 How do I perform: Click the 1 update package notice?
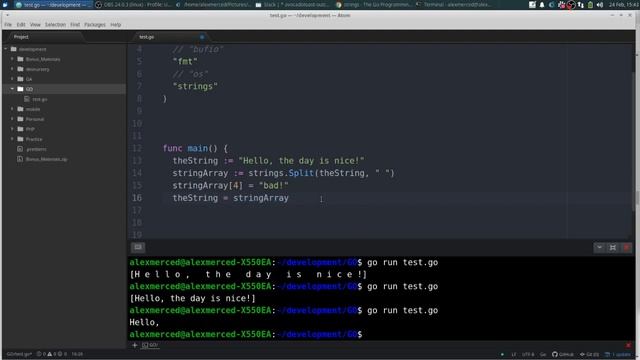tap(618, 354)
